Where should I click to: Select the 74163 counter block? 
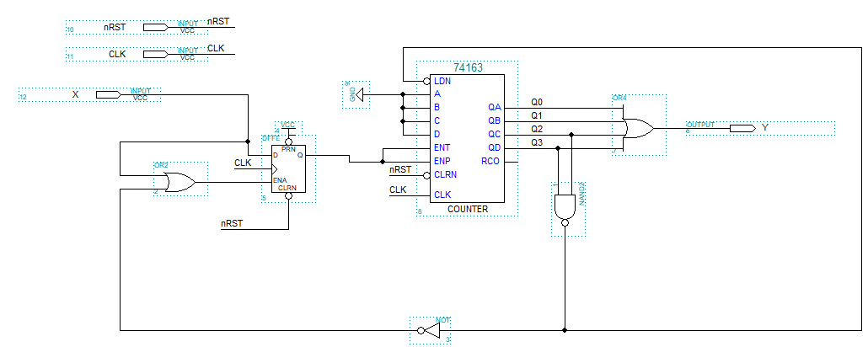467,138
